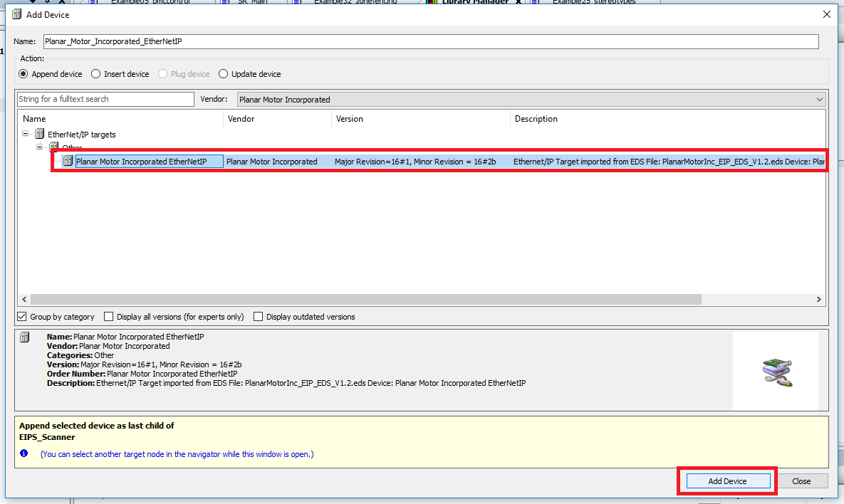This screenshot has height=504, width=844.
Task: Sort by the Vendor column header
Action: coord(278,119)
